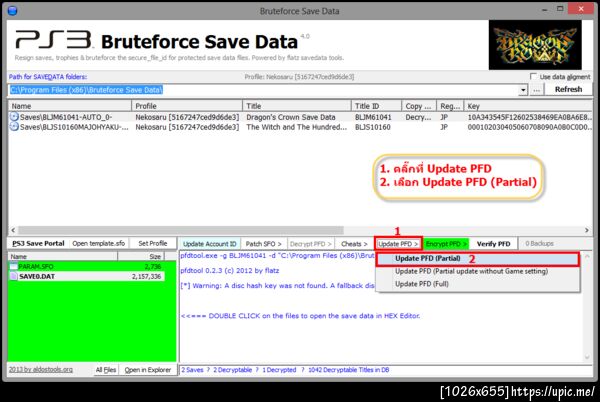Click key starting with 10A343545F
The width and height of the screenshot is (600, 402).
coord(530,117)
